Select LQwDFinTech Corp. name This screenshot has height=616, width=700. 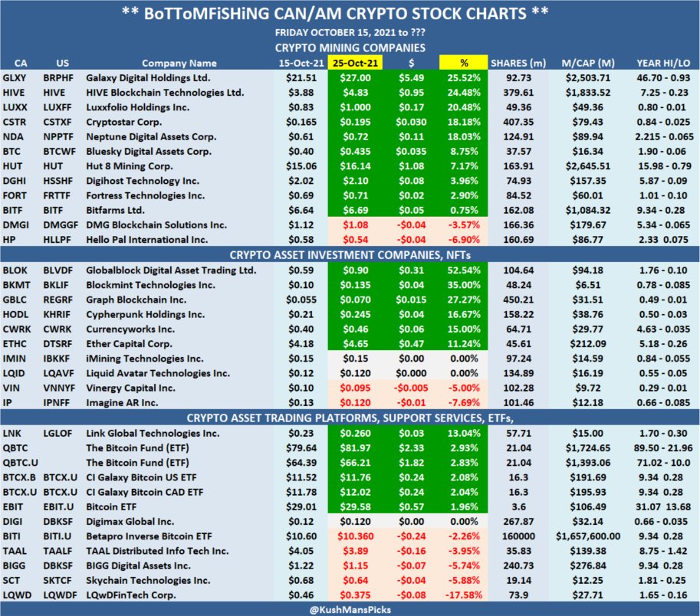pos(131,595)
